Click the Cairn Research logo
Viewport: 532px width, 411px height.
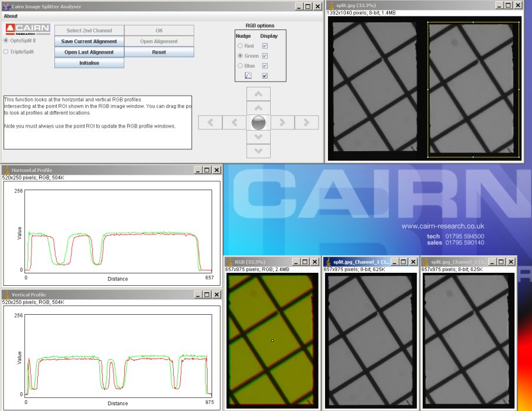[28, 29]
